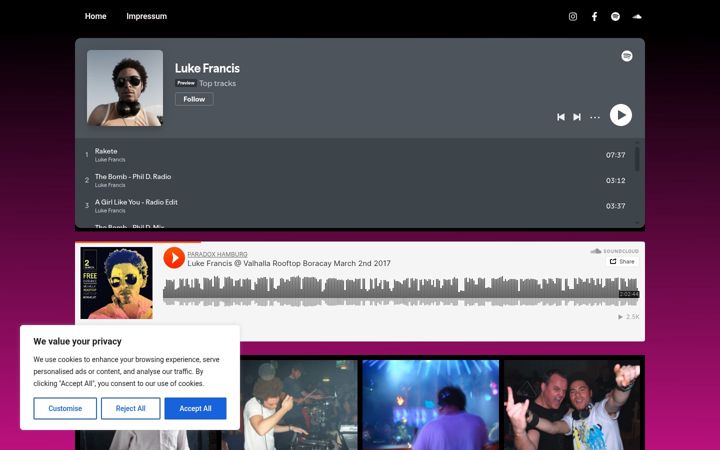Click the Preview badge
Viewport: 720px width, 450px height.
[x=186, y=83]
